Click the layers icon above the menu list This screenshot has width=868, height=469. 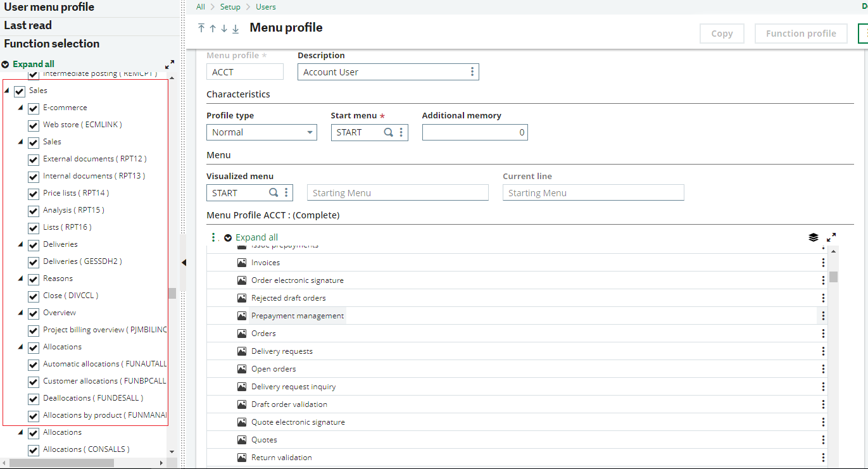coord(813,237)
